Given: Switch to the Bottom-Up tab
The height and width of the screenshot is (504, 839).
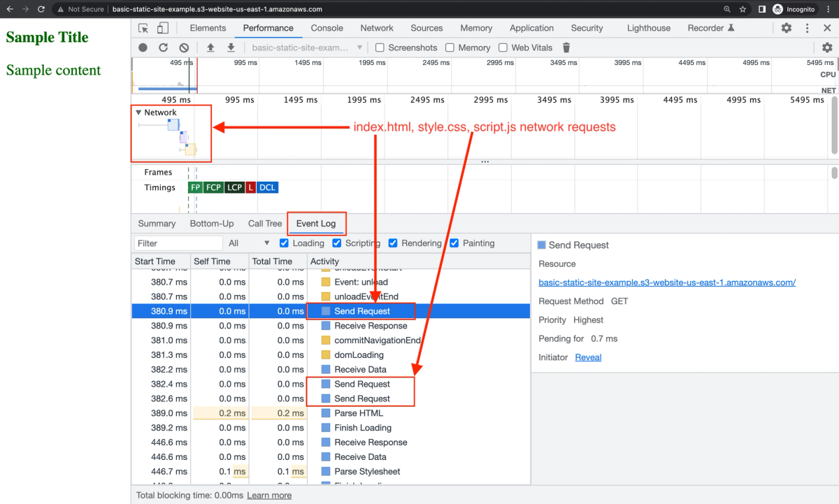Looking at the screenshot, I should click(212, 223).
